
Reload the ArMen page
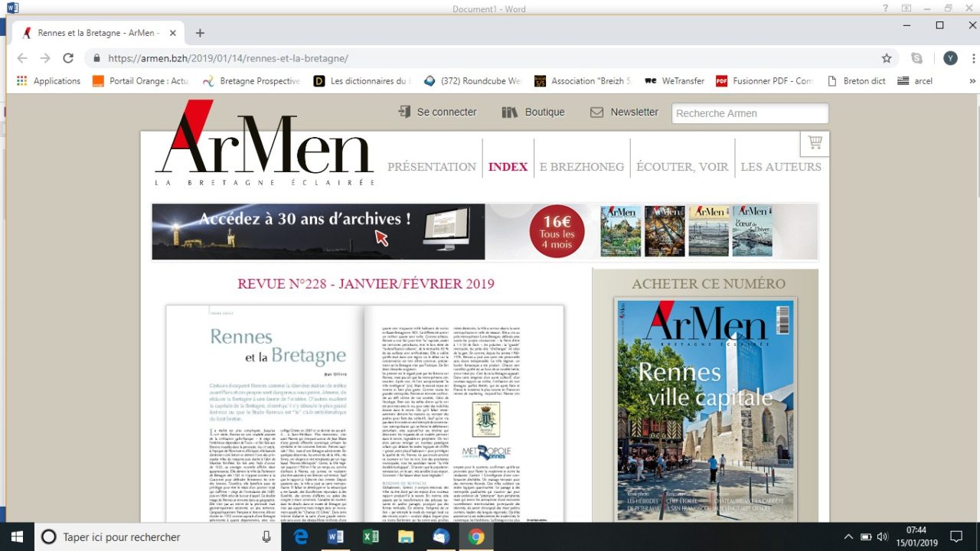(68, 58)
